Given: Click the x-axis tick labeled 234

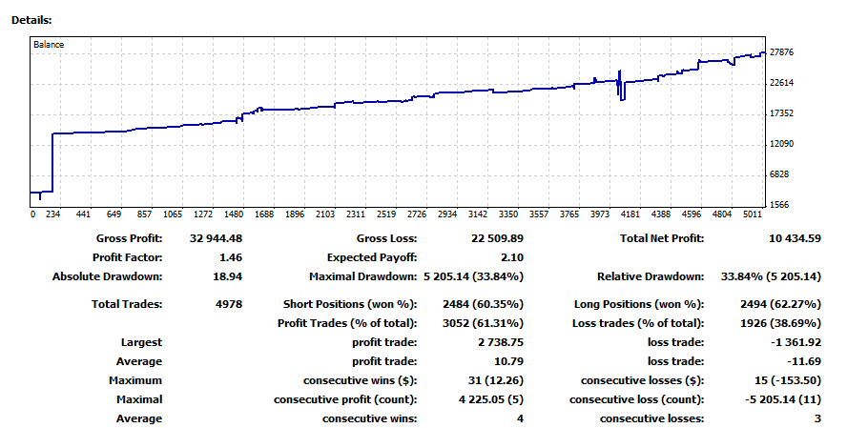Looking at the screenshot, I should pos(53,214).
